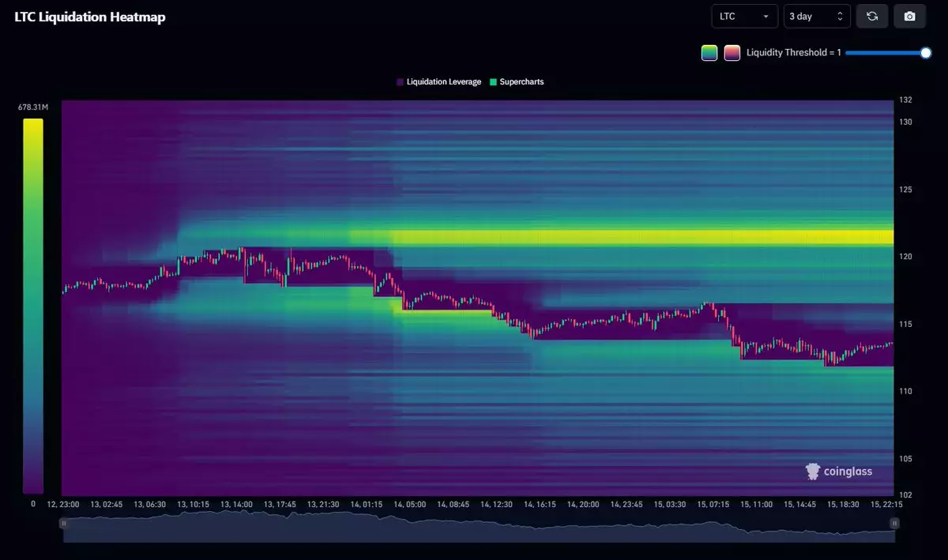948x560 pixels.
Task: Click the bright yellow liquidation band near 121
Action: (x=632, y=237)
